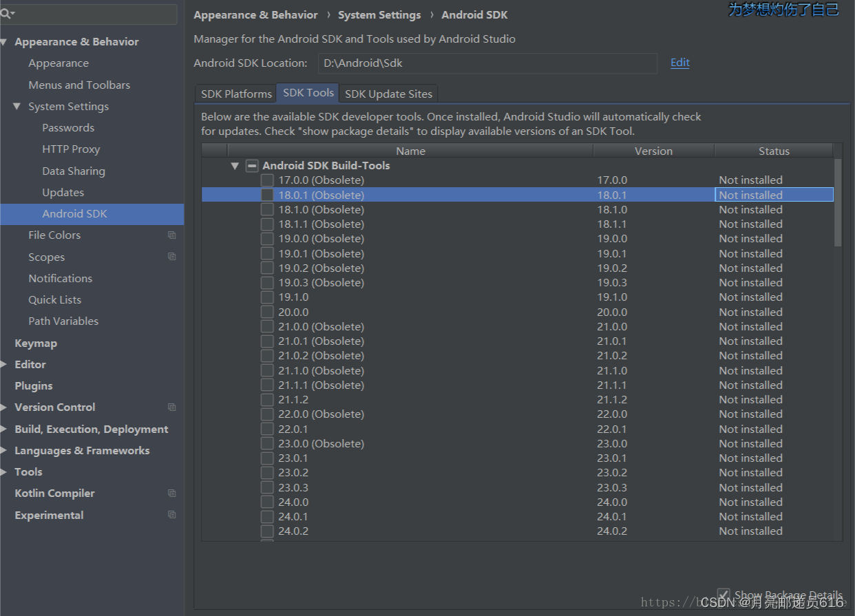Select the 21.0.2 (Obsolete) row name
Screen dimensions: 855x616
321,356
